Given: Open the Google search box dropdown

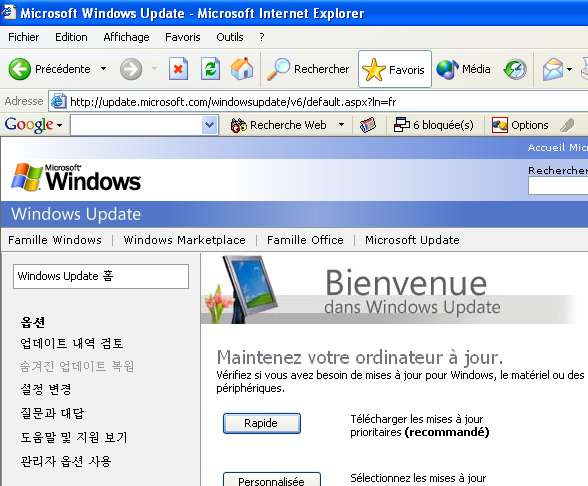Looking at the screenshot, I should coord(210,125).
